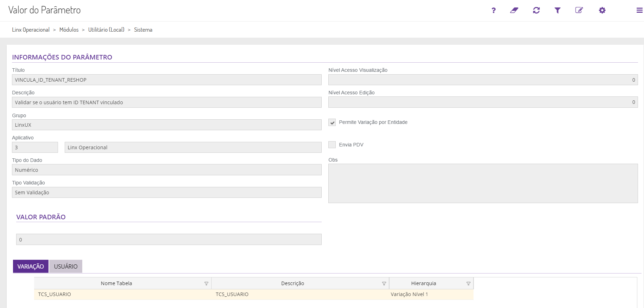This screenshot has height=308, width=644.
Task: Open the help question mark icon
Action: click(494, 11)
